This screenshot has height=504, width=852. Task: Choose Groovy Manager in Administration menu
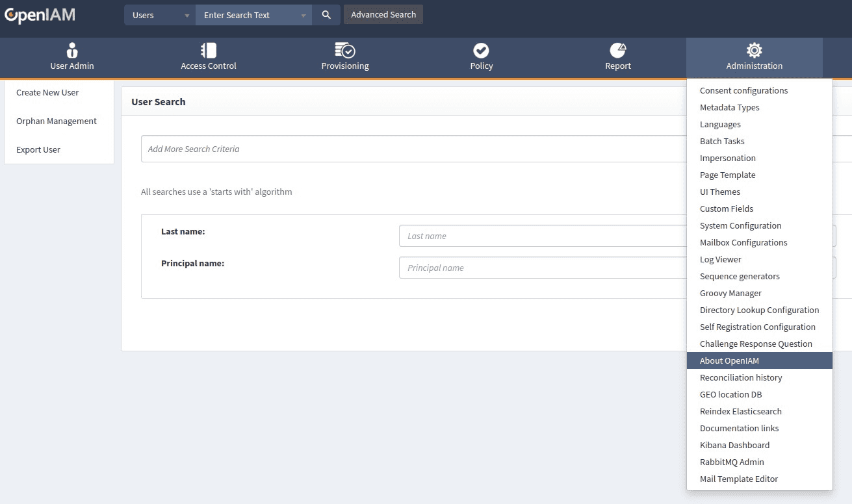[730, 293]
